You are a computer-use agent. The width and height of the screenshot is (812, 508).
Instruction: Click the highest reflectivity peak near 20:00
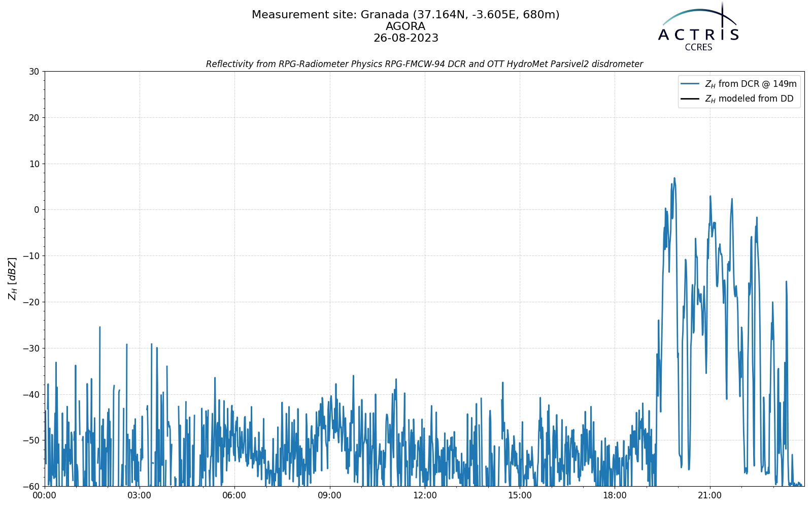[x=674, y=178]
